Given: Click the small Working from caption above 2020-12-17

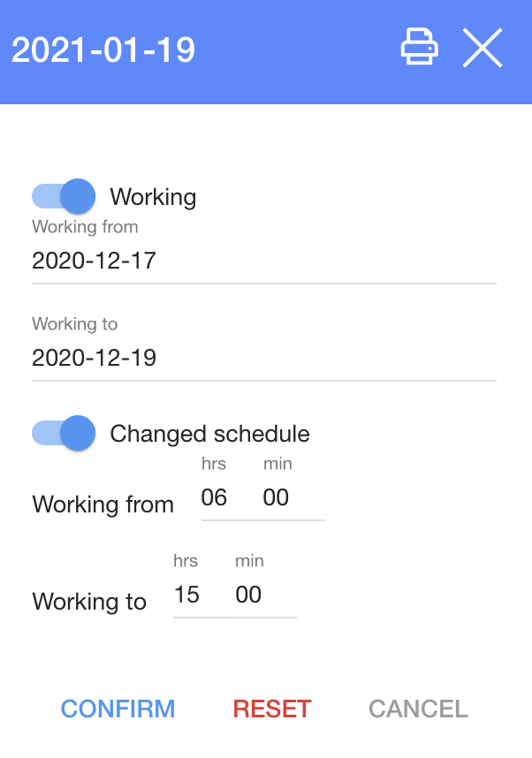Looking at the screenshot, I should [x=85, y=227].
